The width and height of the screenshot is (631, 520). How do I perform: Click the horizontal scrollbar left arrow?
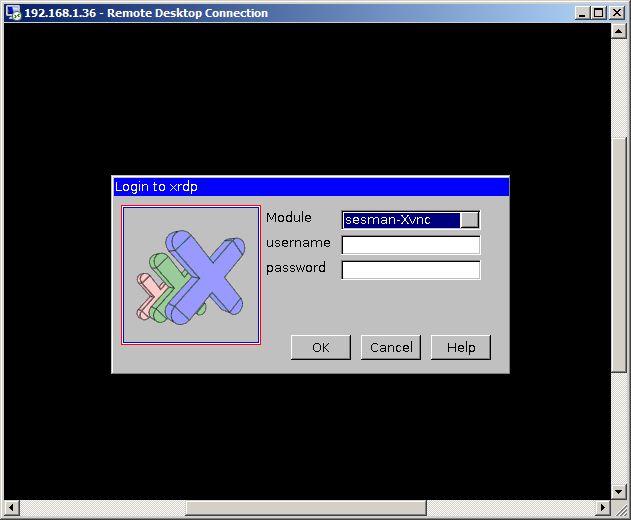point(12,508)
